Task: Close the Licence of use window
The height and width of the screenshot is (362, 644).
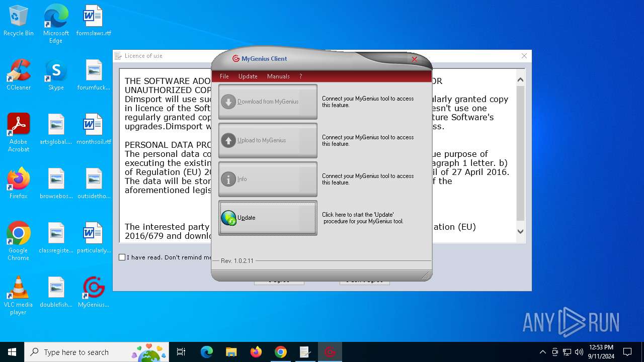Action: click(x=524, y=56)
